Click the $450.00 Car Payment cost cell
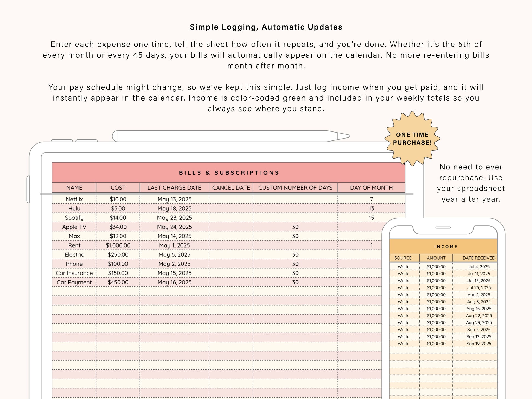532x399 pixels. [118, 282]
